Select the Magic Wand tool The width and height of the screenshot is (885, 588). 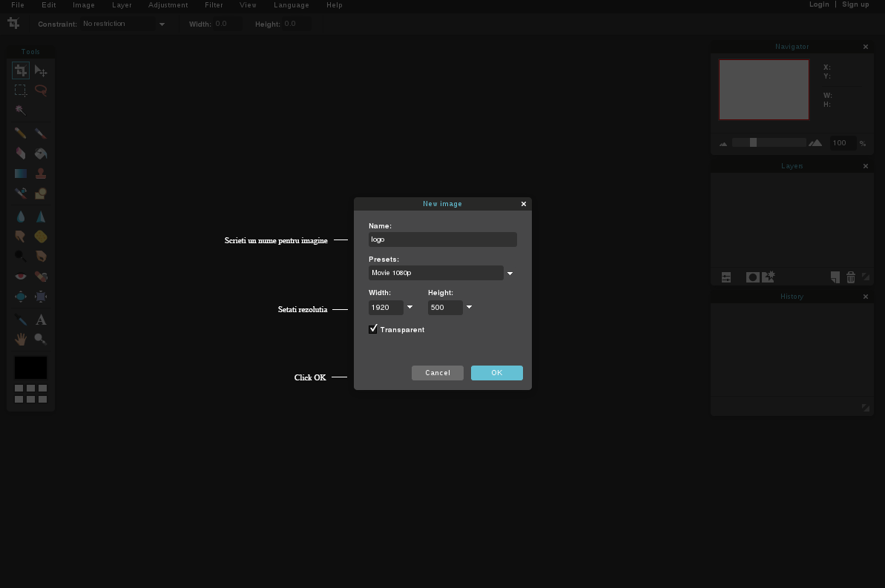(x=20, y=110)
